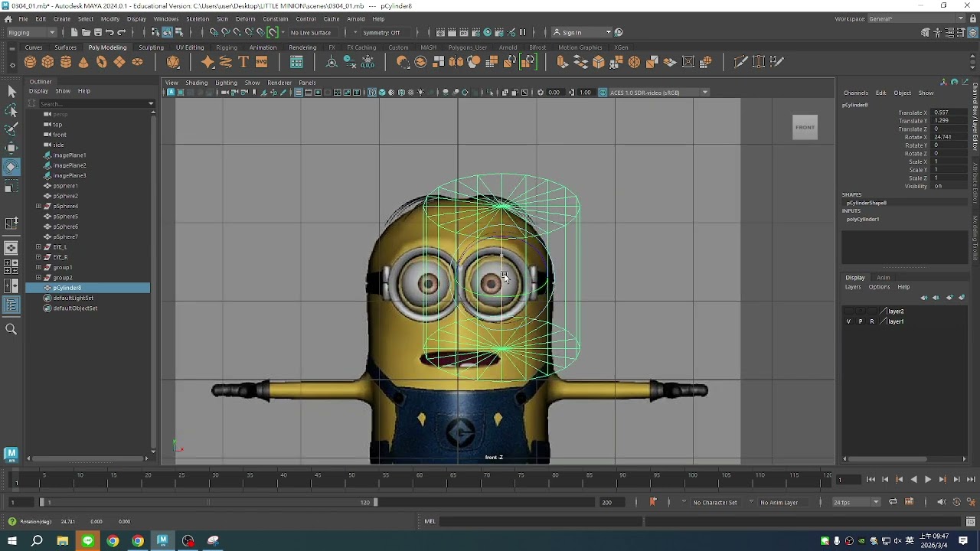Open the Shading menu in viewport panel

(197, 83)
